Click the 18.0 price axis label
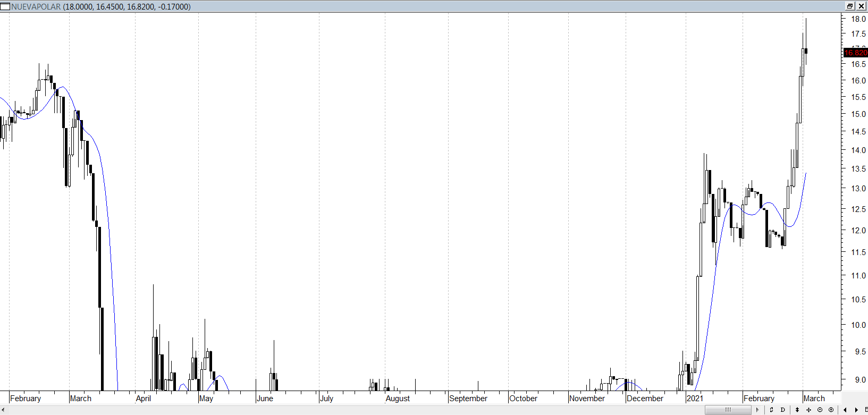Viewport: 868px width, 415px height. pos(858,19)
